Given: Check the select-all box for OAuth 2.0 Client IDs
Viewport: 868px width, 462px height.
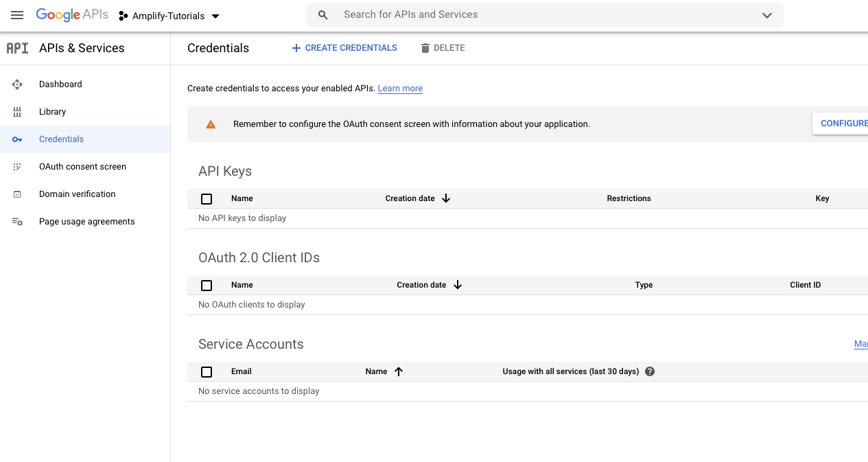Looking at the screenshot, I should 207,285.
